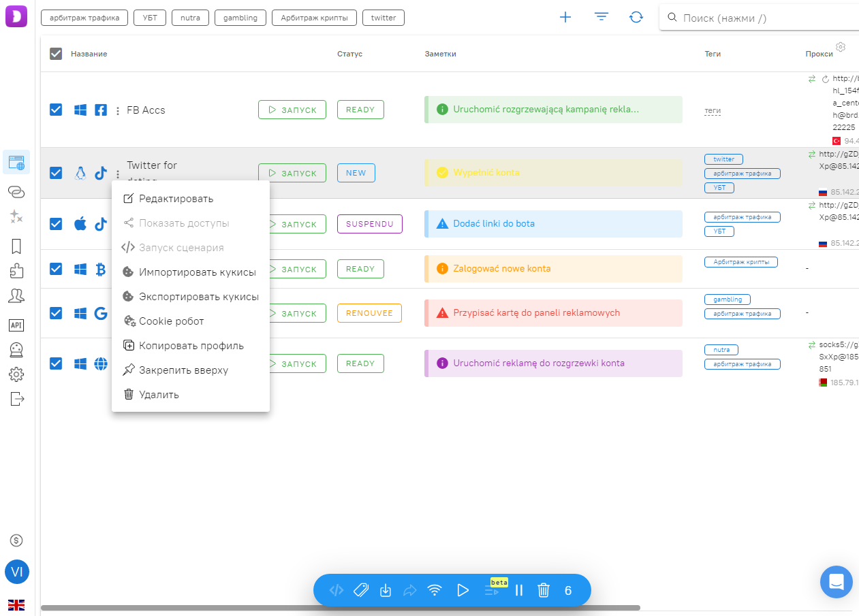Viewport: 859px width, 616px height.
Task: Open the three-dot menu for FB Accs
Action: coord(118,110)
